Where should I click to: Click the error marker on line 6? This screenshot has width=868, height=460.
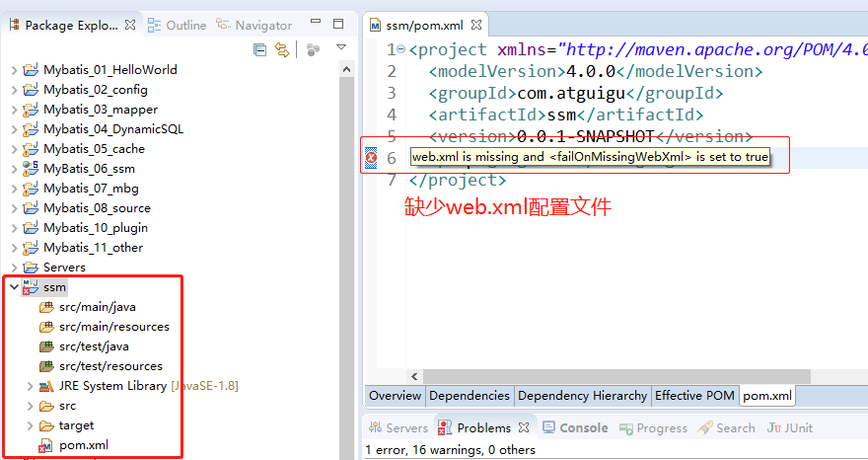point(371,158)
